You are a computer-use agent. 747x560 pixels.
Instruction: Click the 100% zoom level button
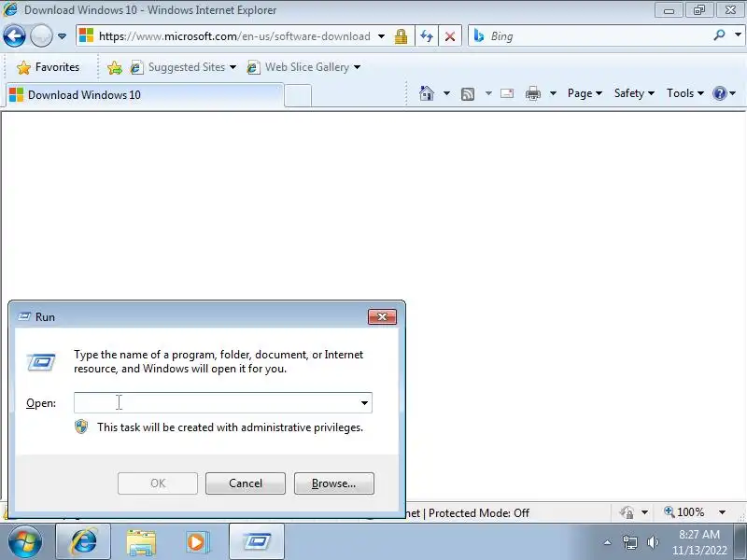(684, 512)
